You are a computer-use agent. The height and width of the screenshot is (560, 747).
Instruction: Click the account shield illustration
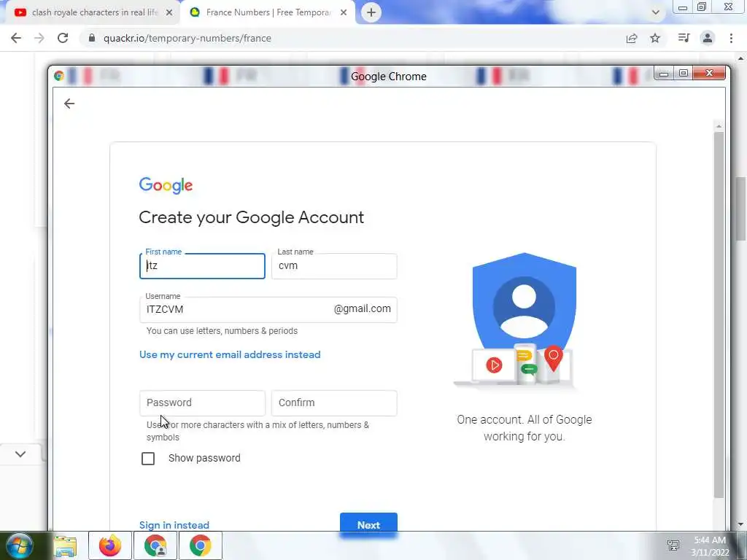point(524,320)
